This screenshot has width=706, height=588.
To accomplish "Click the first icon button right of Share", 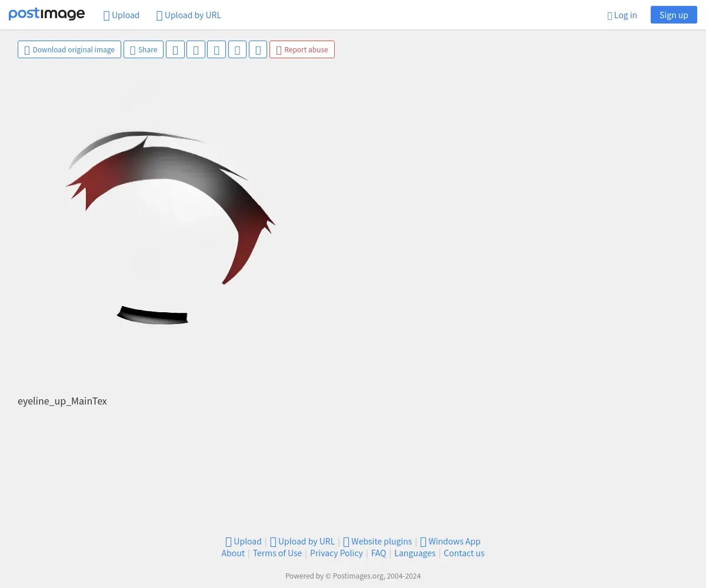I will pos(175,49).
